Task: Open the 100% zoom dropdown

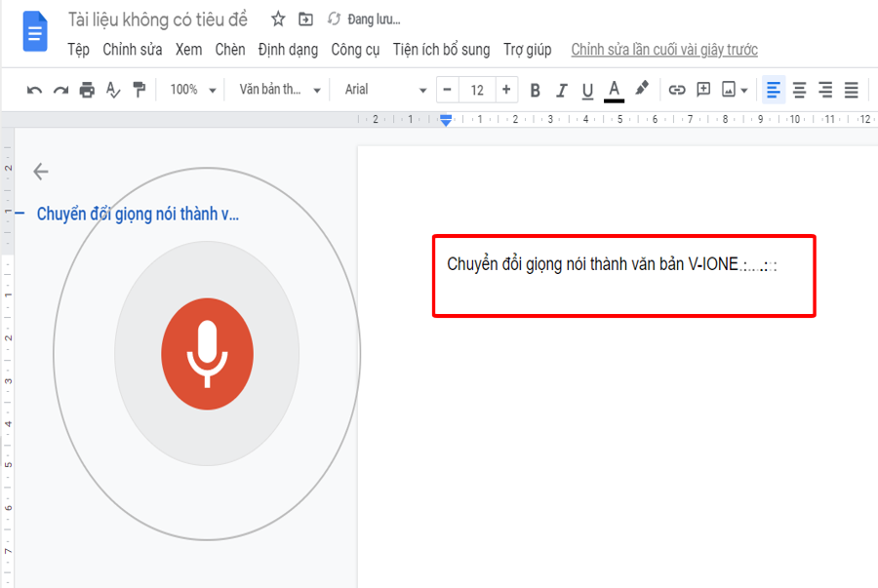Action: click(x=192, y=90)
